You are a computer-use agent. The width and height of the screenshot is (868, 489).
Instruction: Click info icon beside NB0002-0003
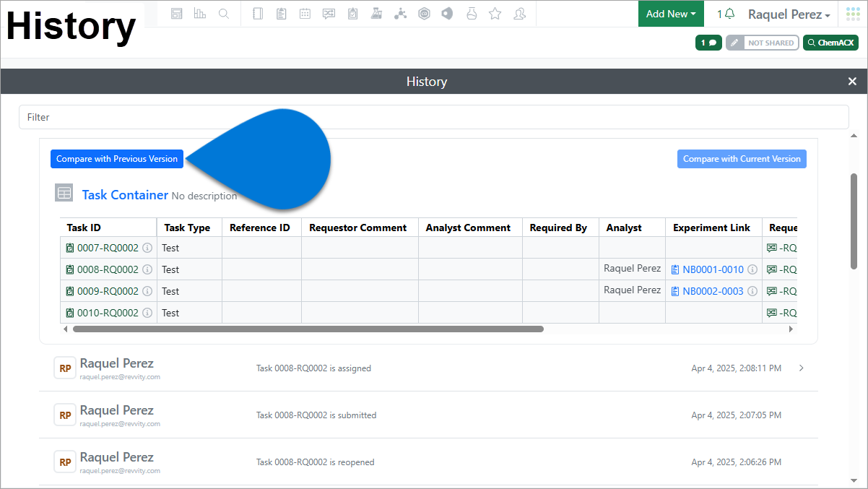pyautogui.click(x=752, y=291)
